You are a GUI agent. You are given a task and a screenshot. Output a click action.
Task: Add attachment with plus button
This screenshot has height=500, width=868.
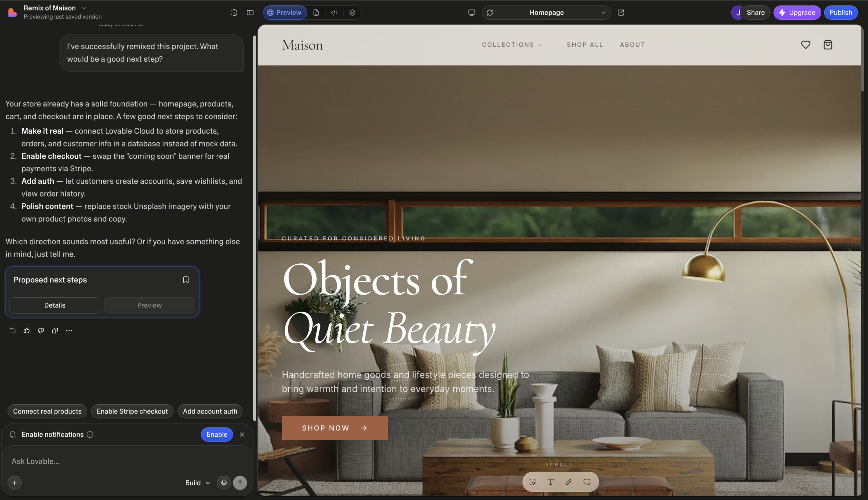[x=15, y=482]
